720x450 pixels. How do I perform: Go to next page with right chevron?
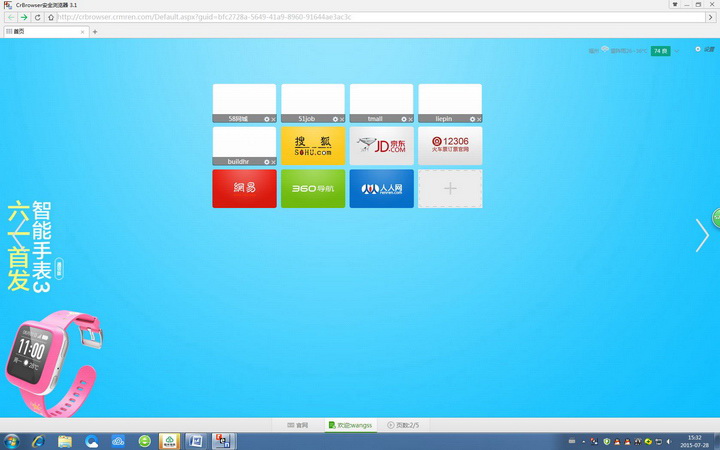[x=702, y=235]
